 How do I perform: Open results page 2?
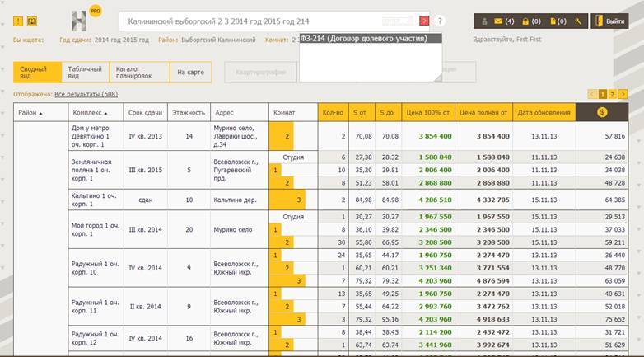click(613, 94)
